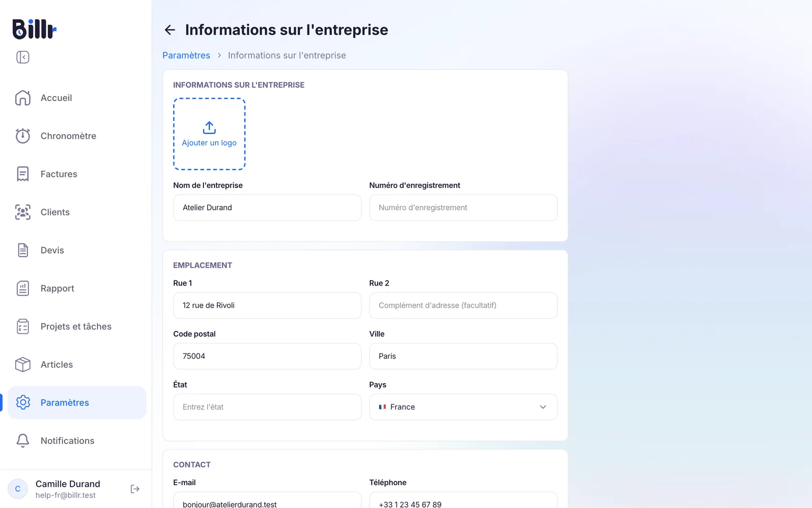Click the Numéro d'enregistrement field
Viewport: 812px width, 508px height.
[463, 208]
